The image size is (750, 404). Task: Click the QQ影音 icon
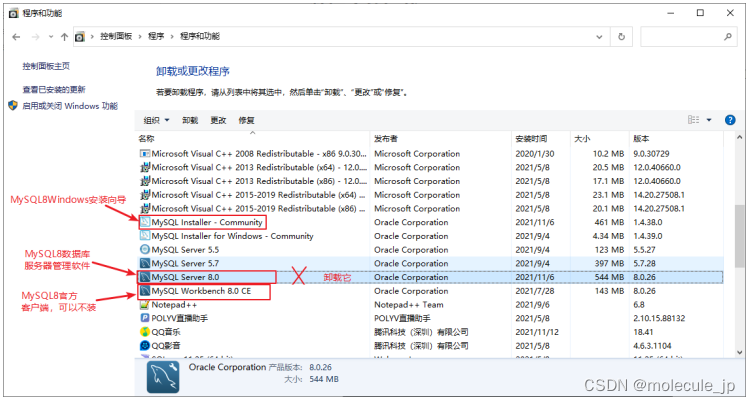pyautogui.click(x=144, y=346)
